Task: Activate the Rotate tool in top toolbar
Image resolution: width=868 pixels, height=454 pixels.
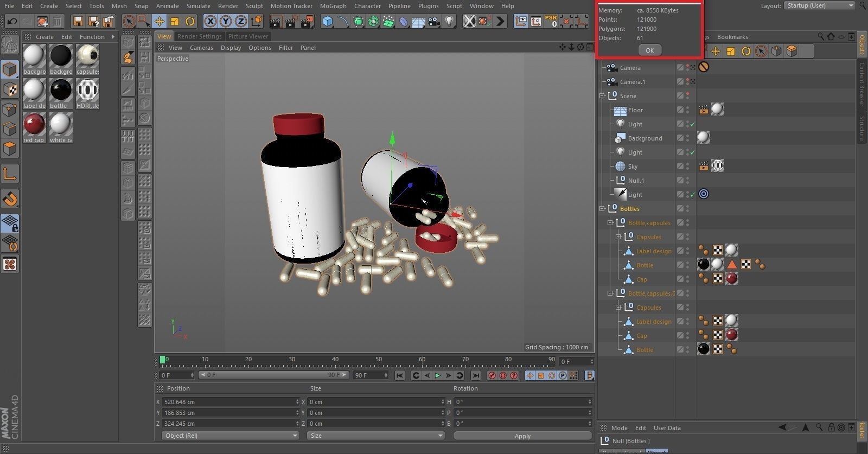Action: pos(190,21)
